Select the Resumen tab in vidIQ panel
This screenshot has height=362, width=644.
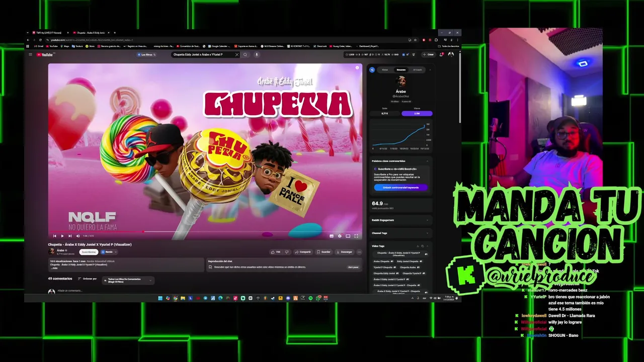click(401, 70)
